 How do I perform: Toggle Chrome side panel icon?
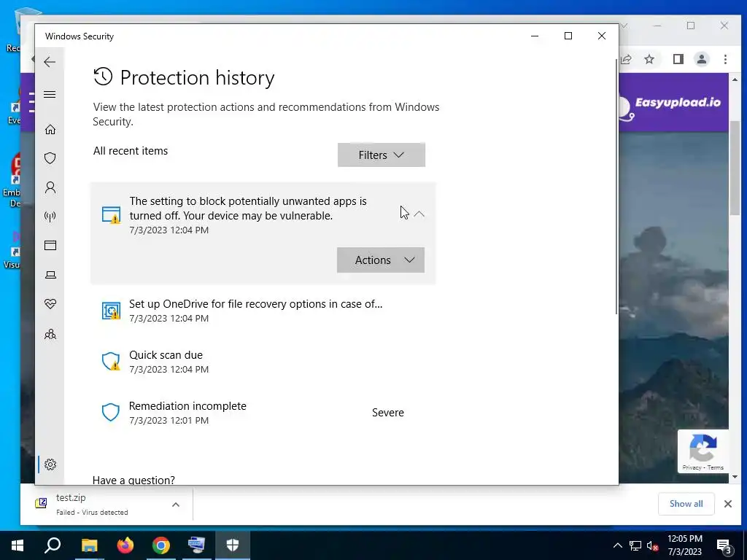[678, 59]
